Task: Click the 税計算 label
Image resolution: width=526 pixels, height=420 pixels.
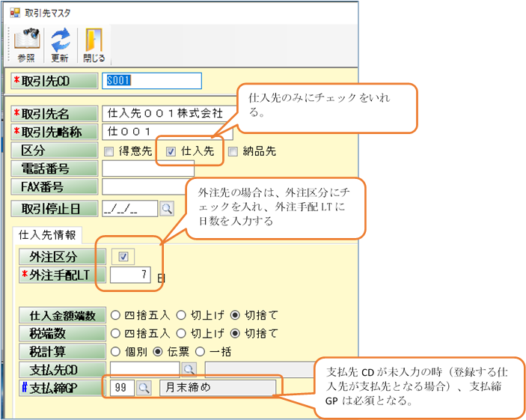Action: pos(62,352)
